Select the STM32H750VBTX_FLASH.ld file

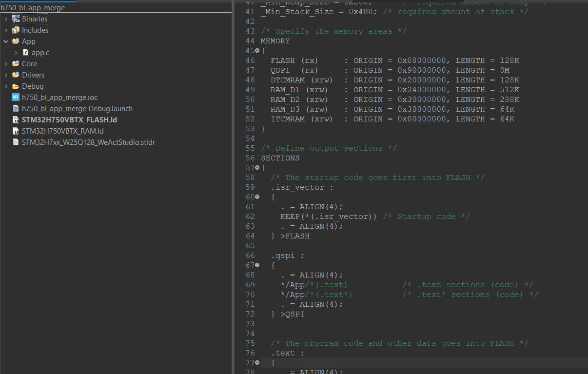pos(68,119)
